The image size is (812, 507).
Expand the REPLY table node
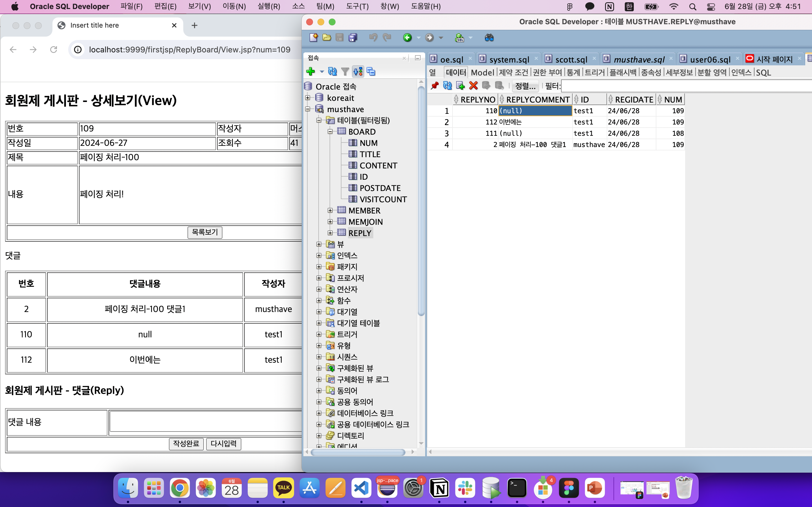tap(330, 233)
